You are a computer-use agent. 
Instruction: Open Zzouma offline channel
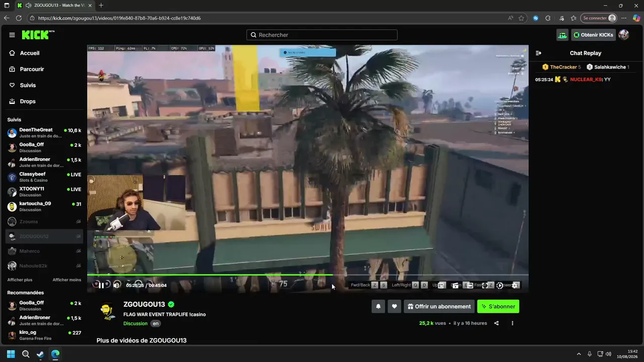click(44, 221)
